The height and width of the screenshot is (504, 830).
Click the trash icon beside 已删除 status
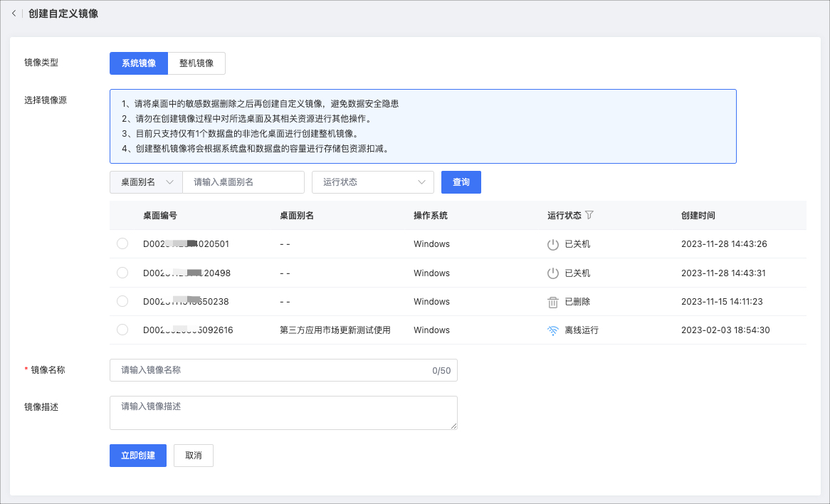tap(554, 301)
